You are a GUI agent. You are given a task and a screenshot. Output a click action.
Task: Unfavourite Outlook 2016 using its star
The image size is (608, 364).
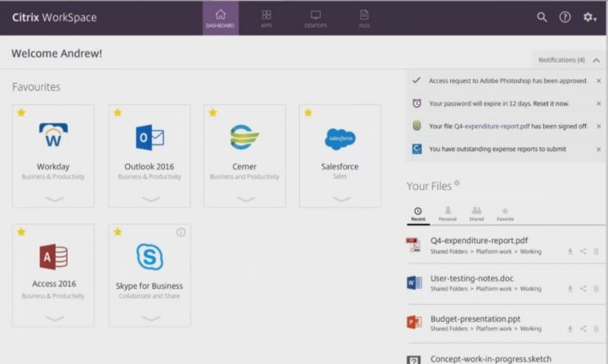coord(117,112)
